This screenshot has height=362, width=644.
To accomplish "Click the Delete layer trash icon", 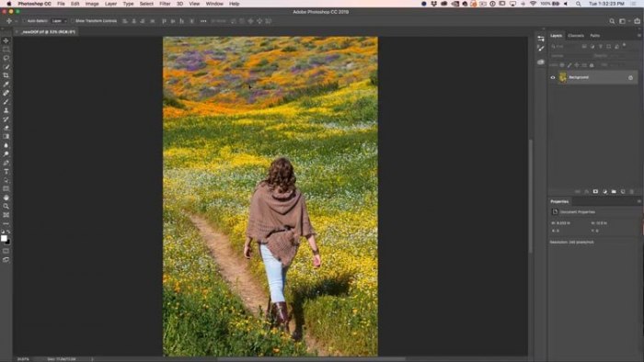I will coord(632,191).
